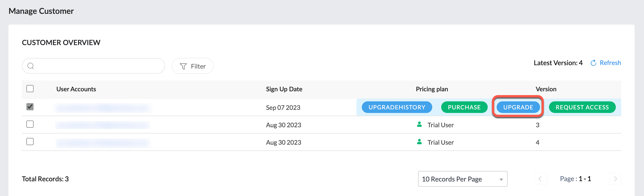644x196 pixels.
Task: Click Trial User icon for Version 4 row
Action: (x=419, y=142)
